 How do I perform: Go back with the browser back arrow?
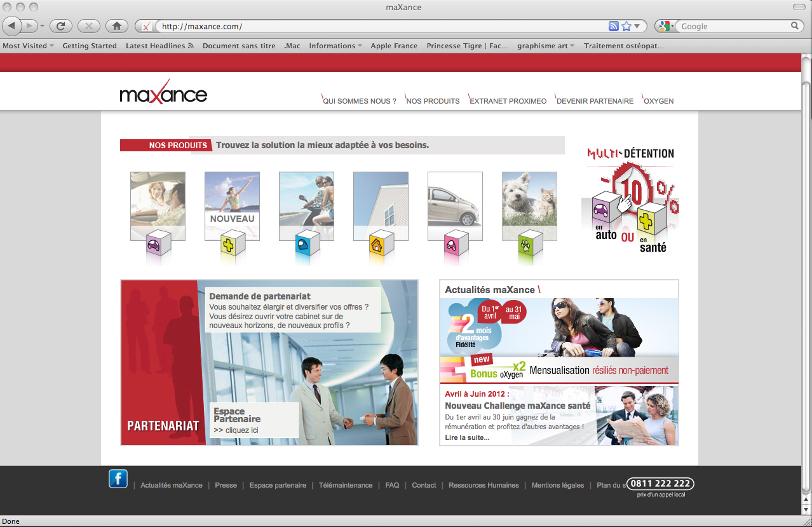pyautogui.click(x=12, y=26)
